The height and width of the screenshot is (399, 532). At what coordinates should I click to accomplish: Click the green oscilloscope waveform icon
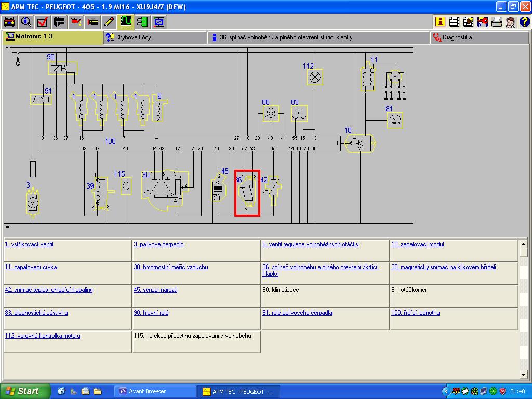pos(126,22)
